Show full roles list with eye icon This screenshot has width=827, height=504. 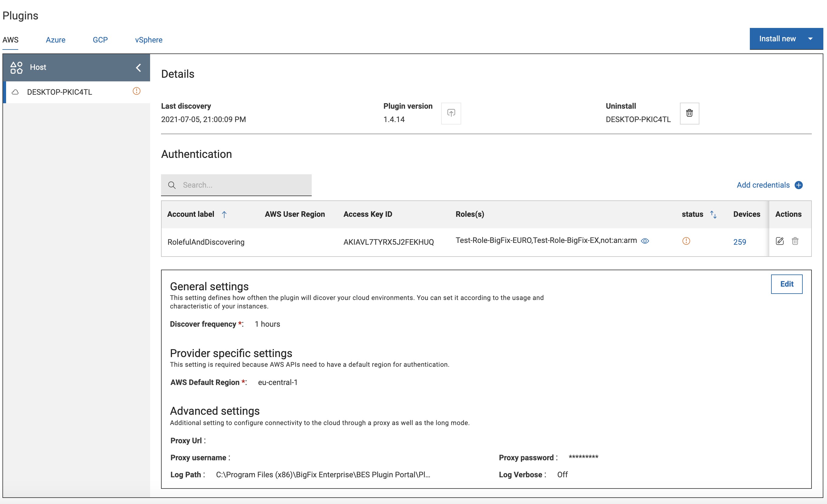pos(645,241)
